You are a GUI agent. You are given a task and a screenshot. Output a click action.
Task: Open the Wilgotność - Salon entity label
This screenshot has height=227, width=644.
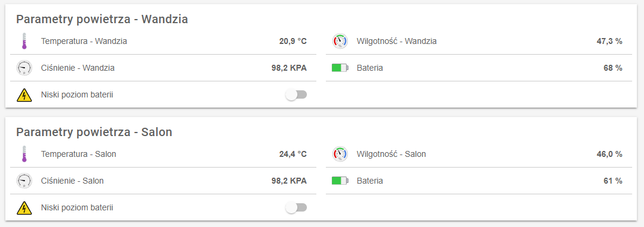click(x=391, y=155)
